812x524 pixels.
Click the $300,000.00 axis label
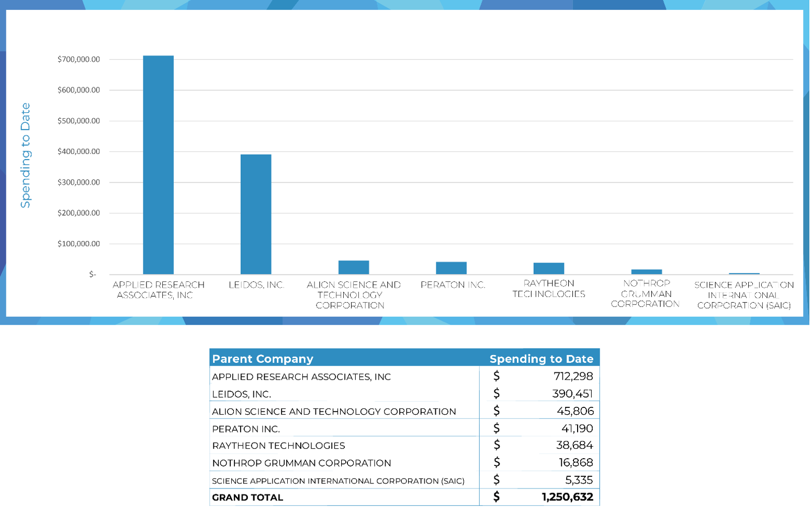(78, 183)
